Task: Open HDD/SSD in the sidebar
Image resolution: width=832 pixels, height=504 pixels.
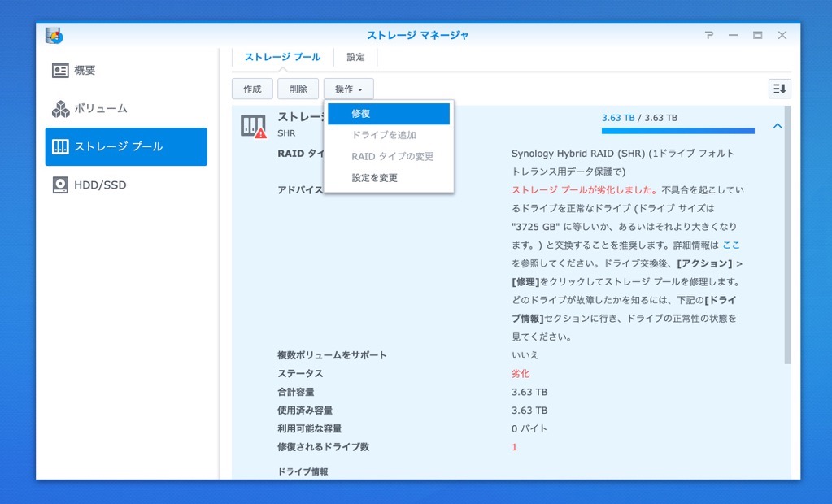Action: 126,185
